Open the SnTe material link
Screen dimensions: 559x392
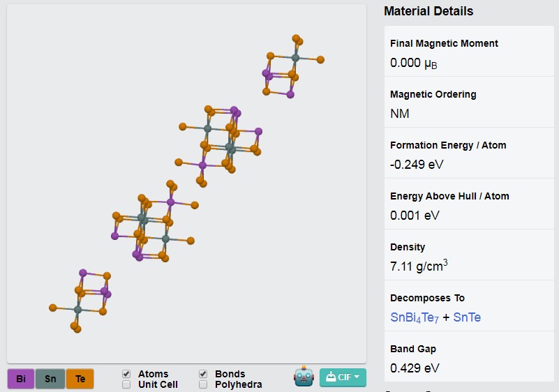[467, 317]
